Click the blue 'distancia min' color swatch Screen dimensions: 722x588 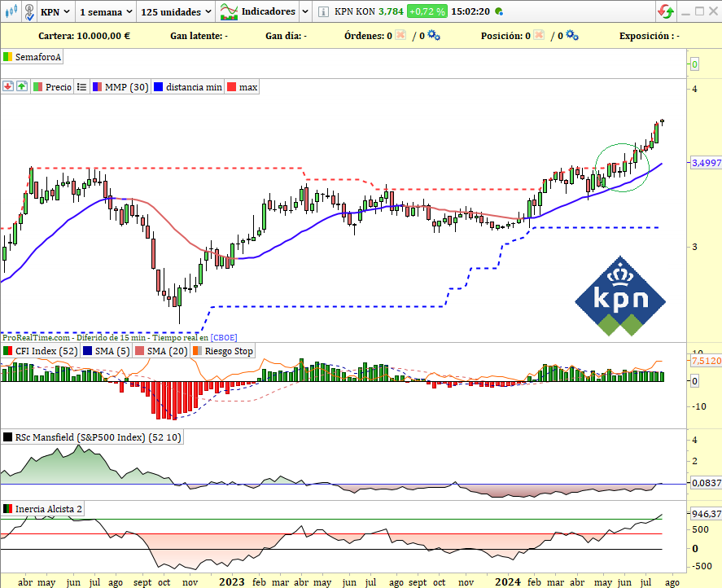coord(159,87)
